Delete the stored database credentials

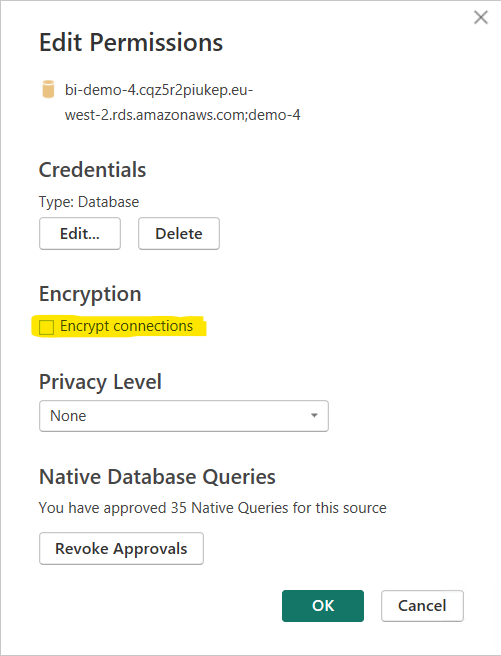click(179, 233)
